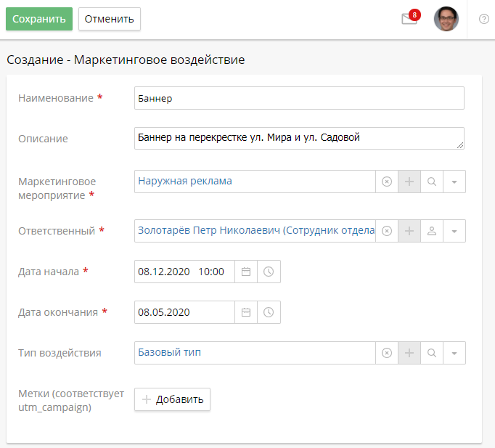Open the user profile avatar
495x448 pixels.
[446, 19]
